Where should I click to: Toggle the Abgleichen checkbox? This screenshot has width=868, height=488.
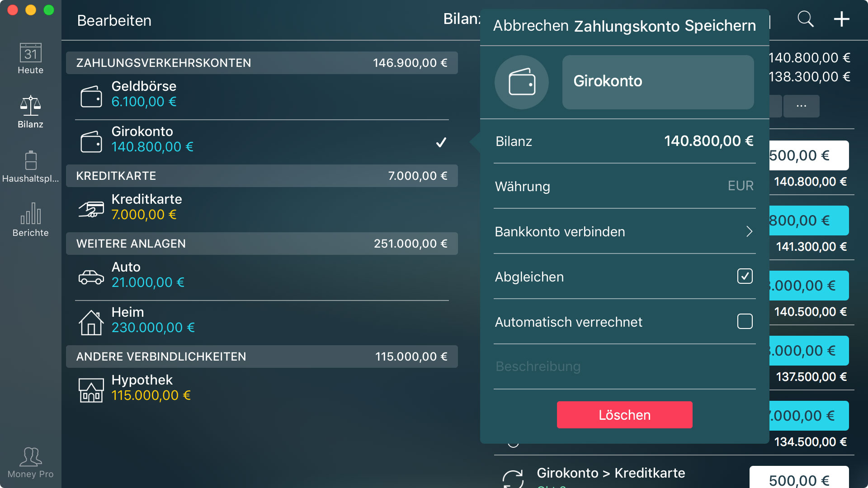(x=745, y=277)
